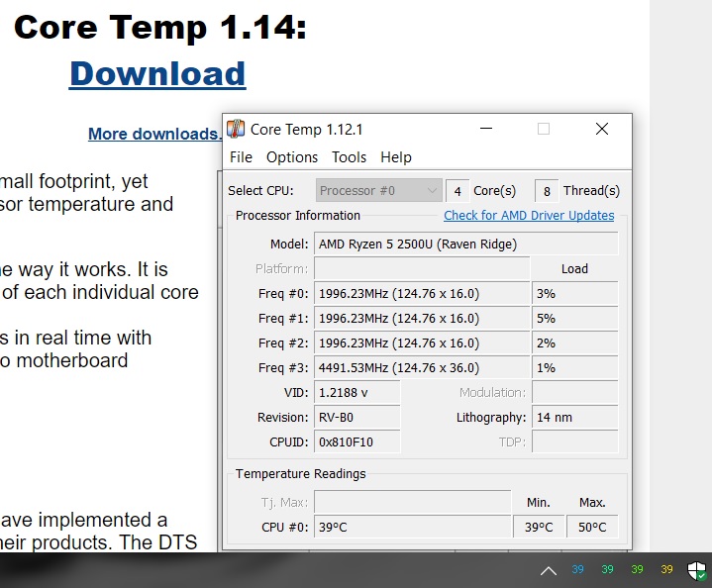Image resolution: width=712 pixels, height=588 pixels.
Task: Click Check for AMD Driver Updates link
Action: (529, 215)
